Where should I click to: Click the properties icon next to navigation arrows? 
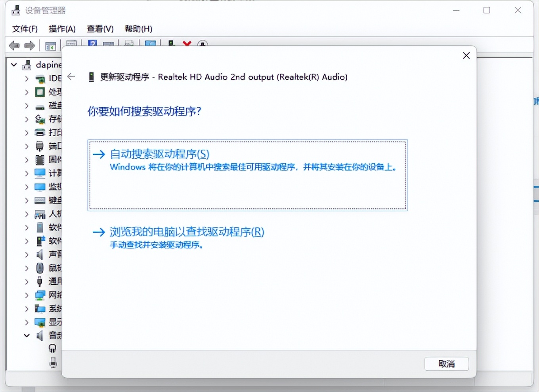51,45
